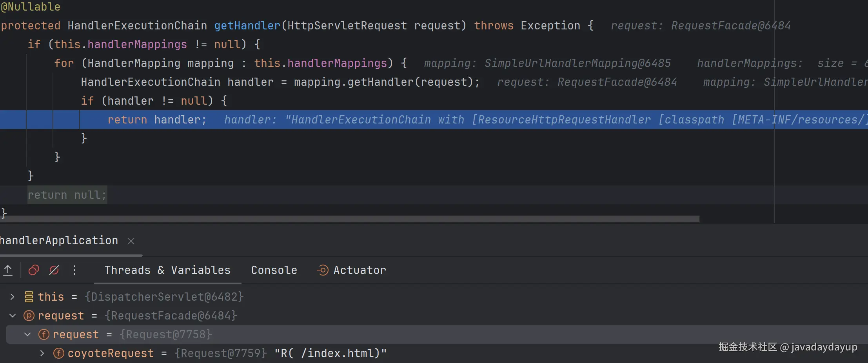Click the getHandler method name
The height and width of the screenshot is (363, 868).
[x=247, y=25]
